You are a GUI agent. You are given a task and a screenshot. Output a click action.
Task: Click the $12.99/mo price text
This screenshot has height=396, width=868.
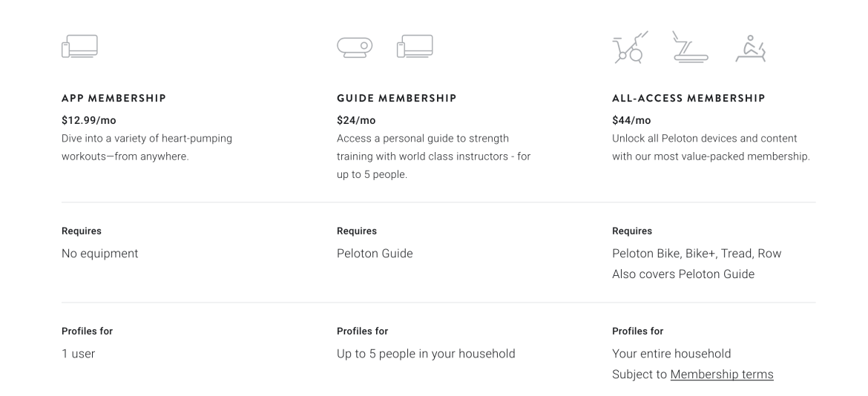89,120
